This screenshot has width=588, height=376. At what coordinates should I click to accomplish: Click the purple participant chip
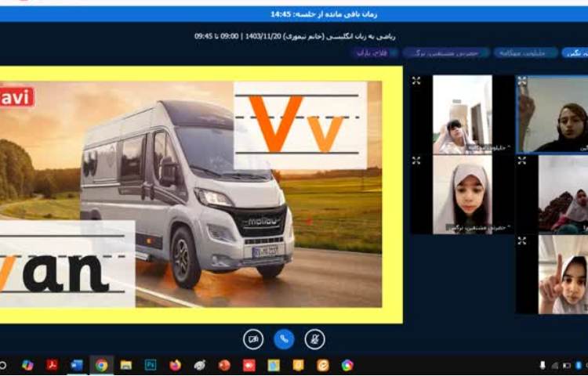(375, 52)
